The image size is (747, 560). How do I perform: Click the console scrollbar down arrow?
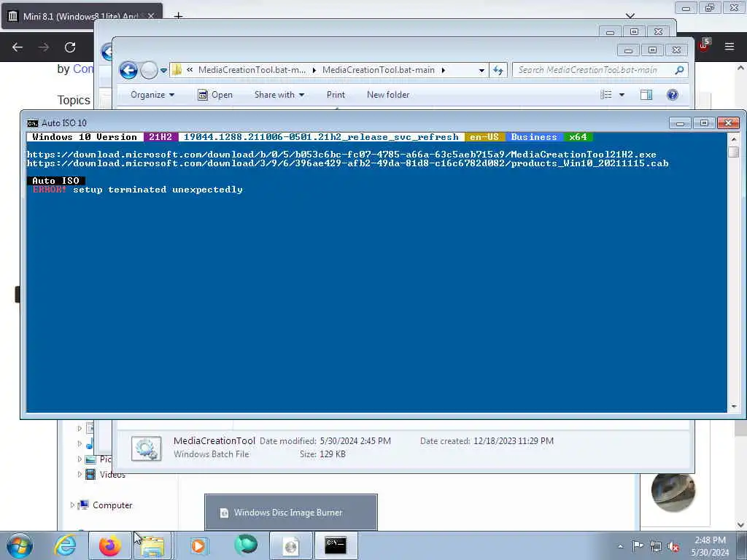point(734,407)
